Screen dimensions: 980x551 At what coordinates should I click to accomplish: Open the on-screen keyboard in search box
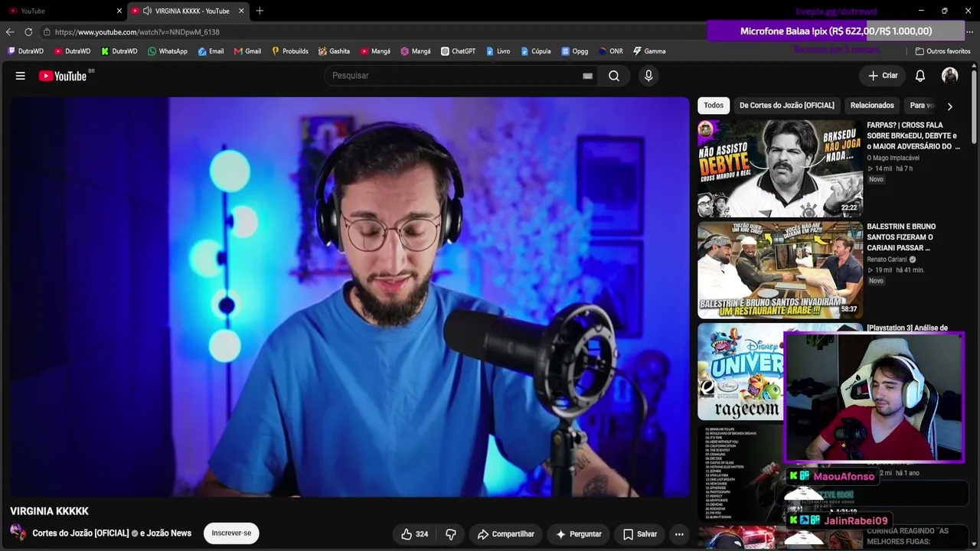pos(587,76)
